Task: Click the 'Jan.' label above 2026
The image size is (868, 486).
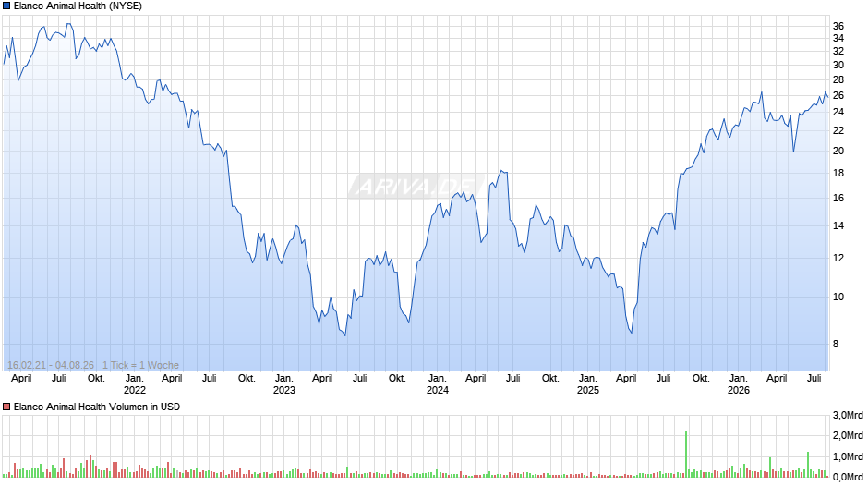Action: click(739, 378)
